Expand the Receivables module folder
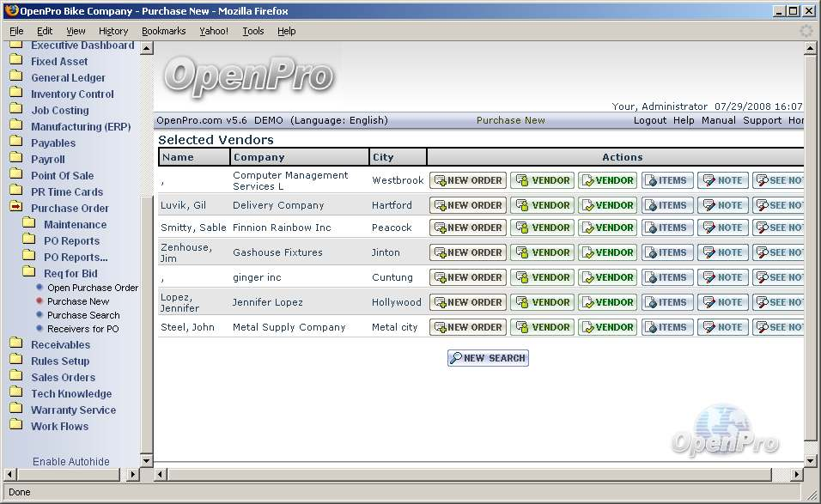Image resolution: width=821 pixels, height=504 pixels. coord(60,344)
